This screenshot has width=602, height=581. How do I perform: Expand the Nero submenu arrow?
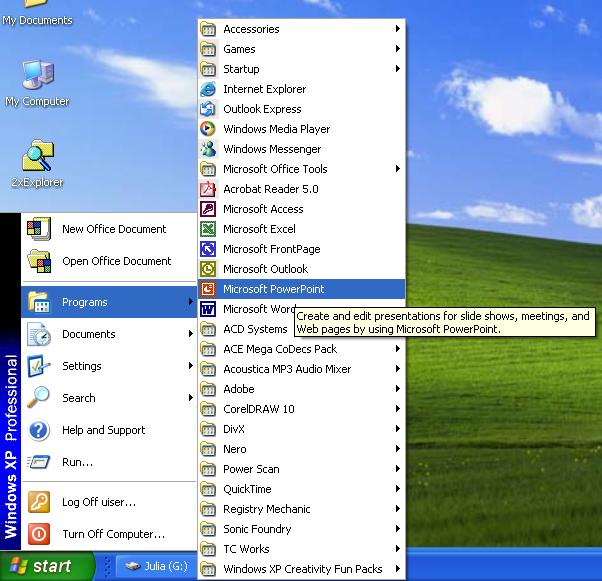click(398, 449)
